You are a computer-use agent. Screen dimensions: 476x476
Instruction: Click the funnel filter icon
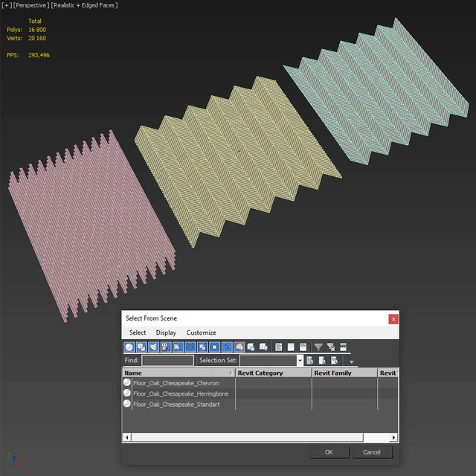[318, 347]
